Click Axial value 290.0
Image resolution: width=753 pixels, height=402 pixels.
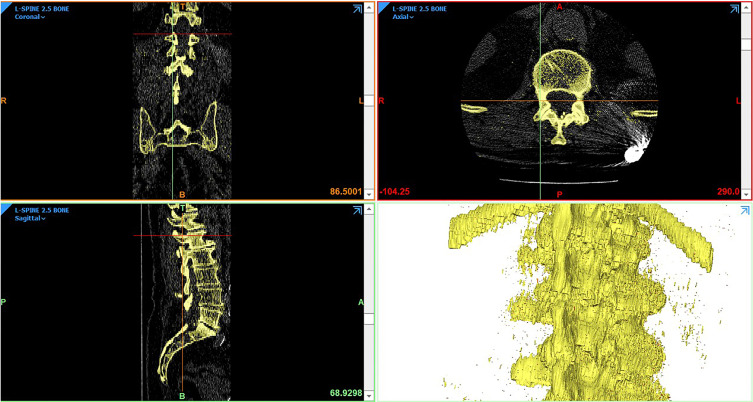click(729, 191)
